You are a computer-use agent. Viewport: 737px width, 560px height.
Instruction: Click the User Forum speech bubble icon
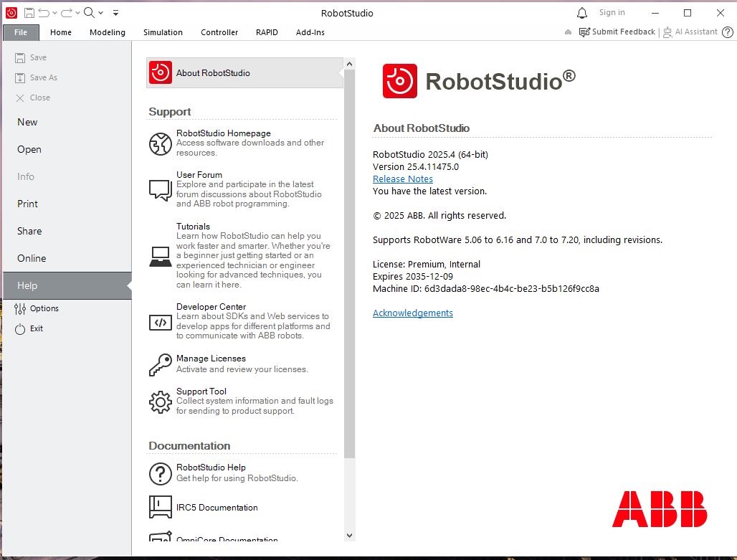click(x=161, y=189)
